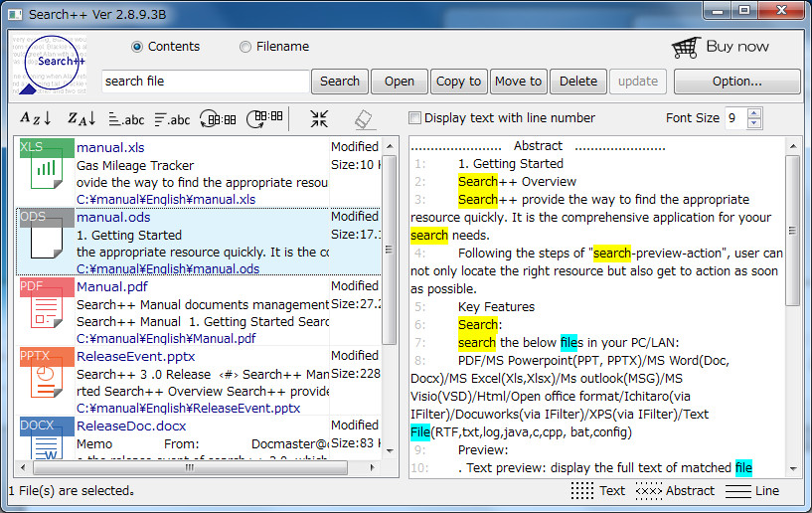812x513 pixels.
Task: Click path C:¥manual¥English¥Manual.pdf
Action: [x=166, y=338]
